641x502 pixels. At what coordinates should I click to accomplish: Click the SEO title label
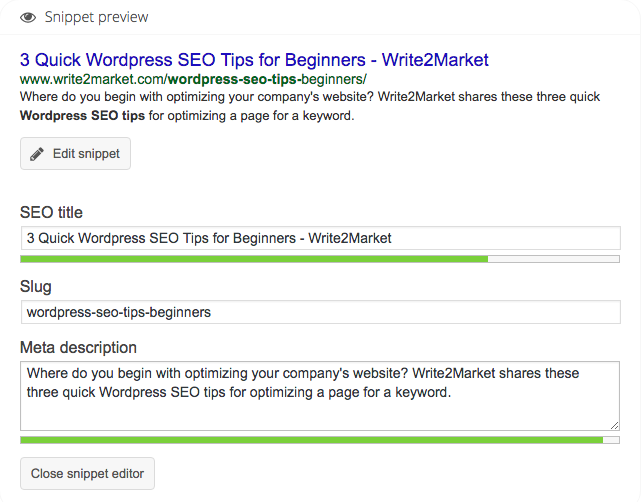(51, 213)
